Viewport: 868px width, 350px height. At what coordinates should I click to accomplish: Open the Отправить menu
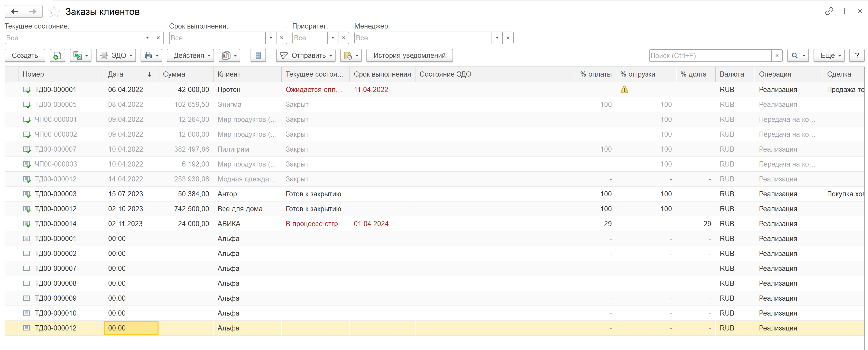[x=306, y=56]
